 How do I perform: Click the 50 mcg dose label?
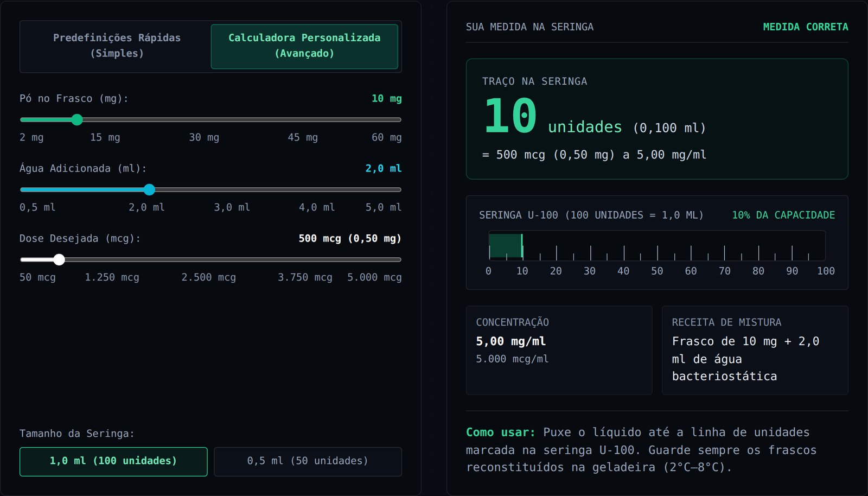pos(37,277)
